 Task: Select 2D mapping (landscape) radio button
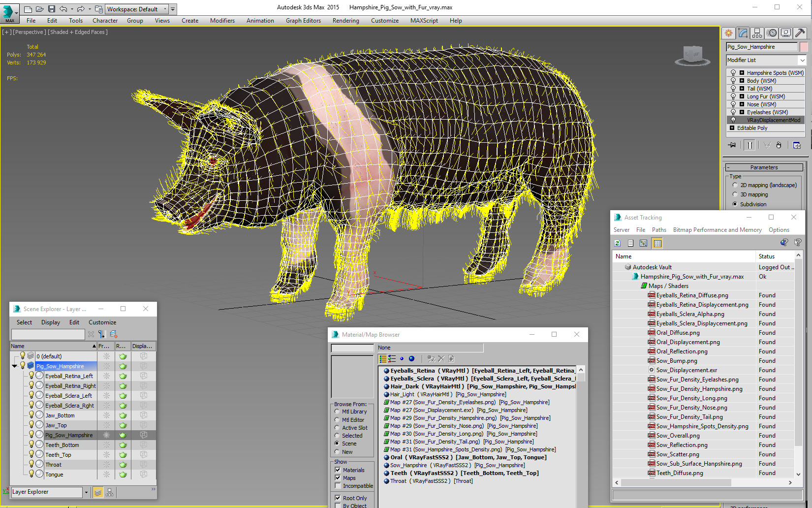[735, 185]
